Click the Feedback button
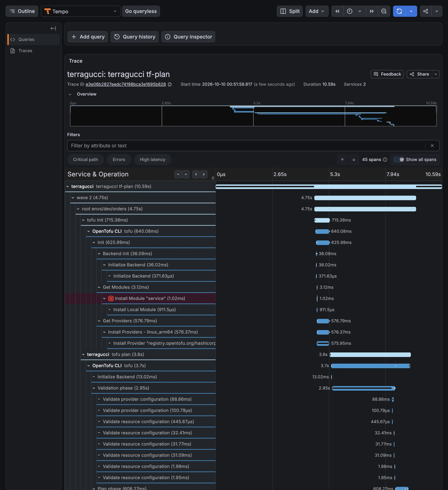The height and width of the screenshot is (490, 448). (387, 74)
